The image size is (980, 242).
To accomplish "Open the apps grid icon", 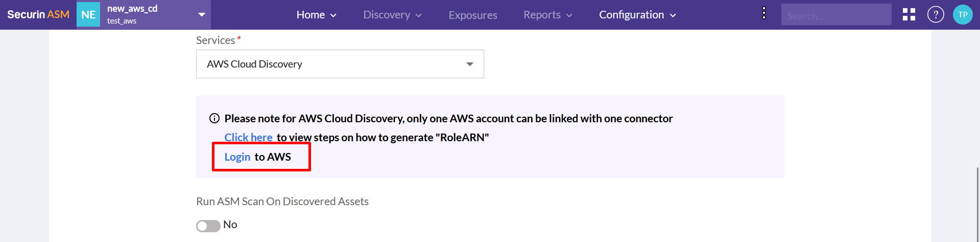I will [909, 14].
